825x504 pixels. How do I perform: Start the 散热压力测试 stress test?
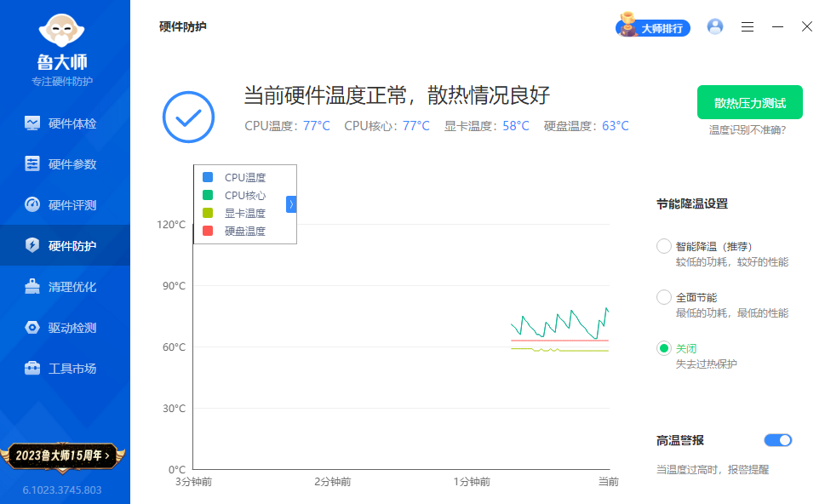pyautogui.click(x=749, y=101)
